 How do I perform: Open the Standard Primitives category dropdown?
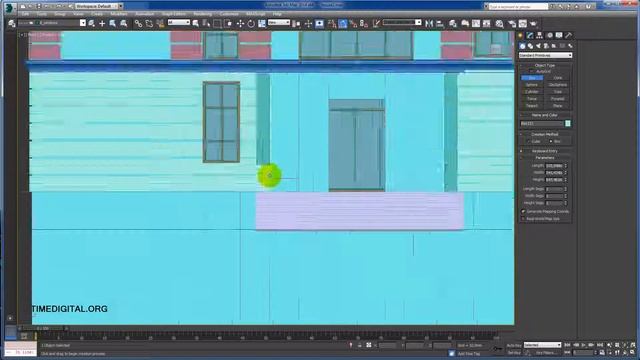pyautogui.click(x=545, y=55)
